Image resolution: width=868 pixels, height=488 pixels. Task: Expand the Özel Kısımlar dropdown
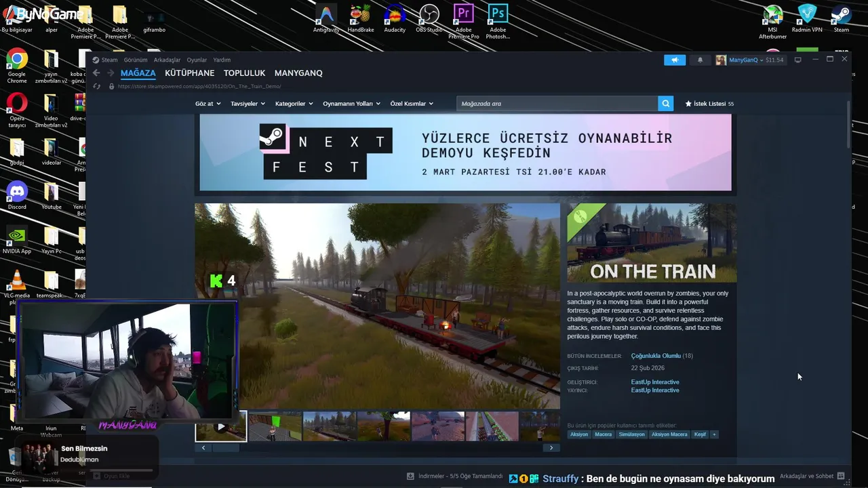(x=412, y=104)
